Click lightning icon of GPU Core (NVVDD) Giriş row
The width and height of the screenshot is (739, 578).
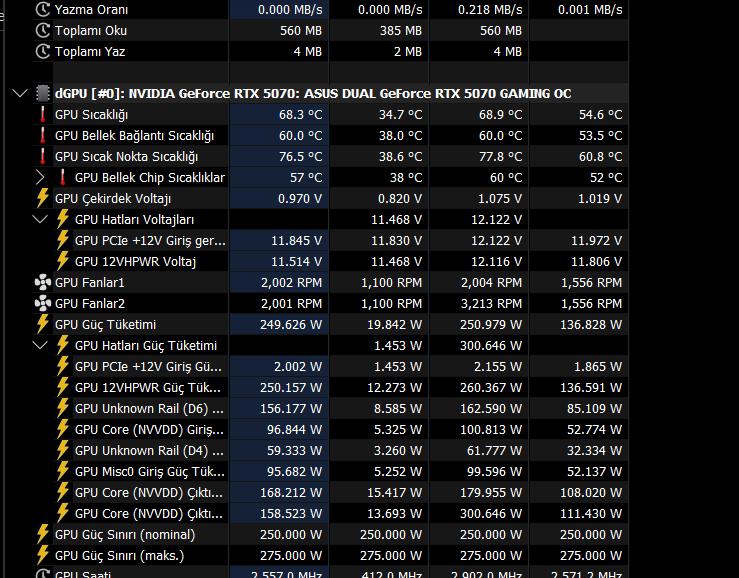pyautogui.click(x=63, y=429)
